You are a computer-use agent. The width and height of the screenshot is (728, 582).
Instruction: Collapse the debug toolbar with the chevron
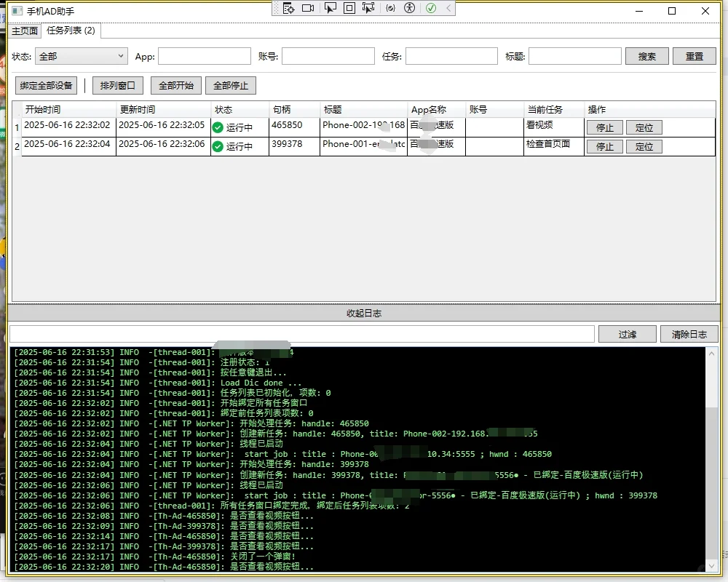448,8
